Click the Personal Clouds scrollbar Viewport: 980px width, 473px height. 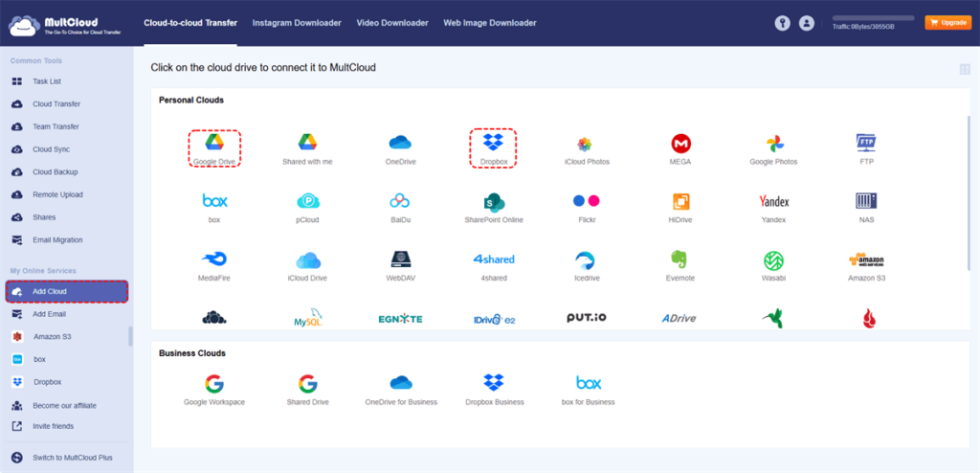tap(969, 193)
